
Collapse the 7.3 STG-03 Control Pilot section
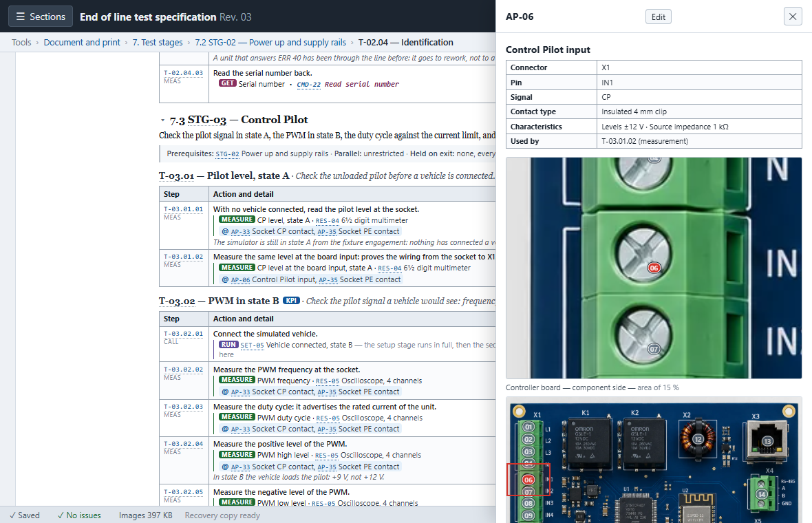(162, 120)
